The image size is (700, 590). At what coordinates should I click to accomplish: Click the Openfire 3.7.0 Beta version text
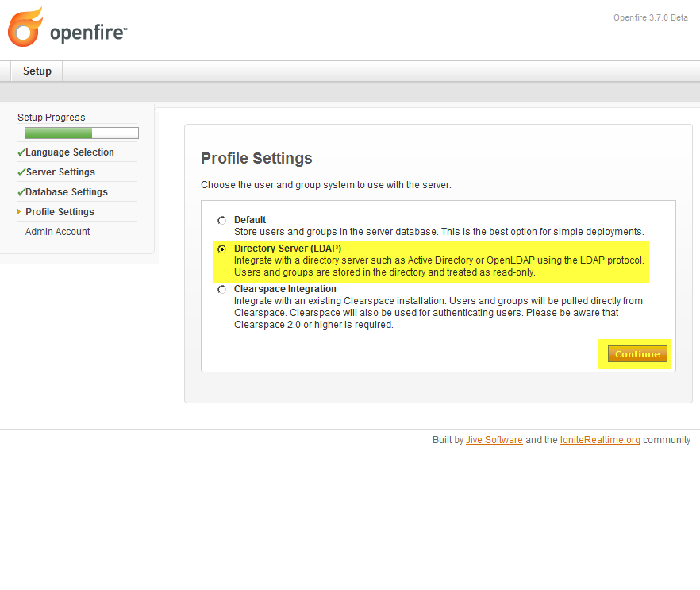pos(651,17)
